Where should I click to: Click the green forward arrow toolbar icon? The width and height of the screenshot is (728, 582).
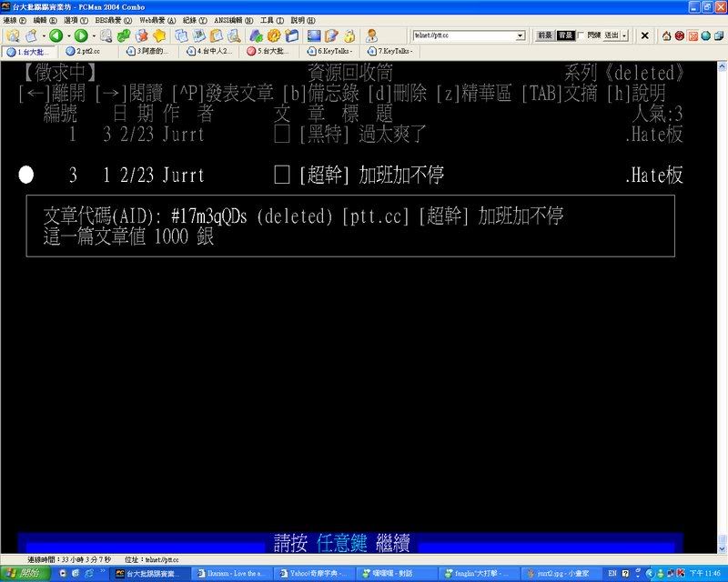[x=80, y=35]
